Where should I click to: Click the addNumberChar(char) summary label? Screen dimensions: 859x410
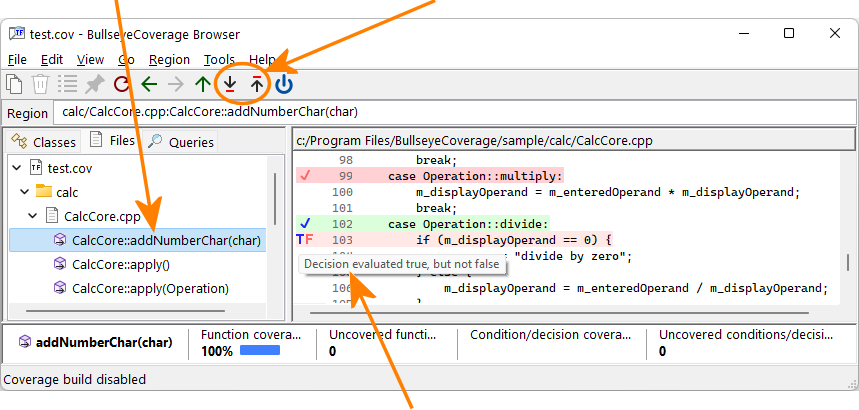104,343
